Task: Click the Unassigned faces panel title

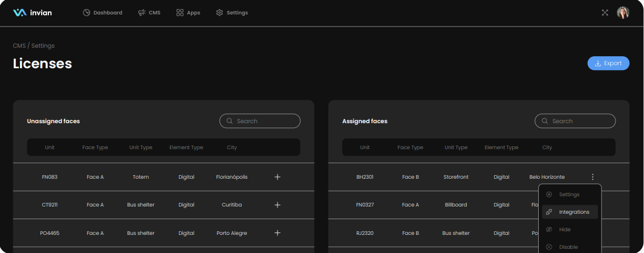Action: (53, 121)
